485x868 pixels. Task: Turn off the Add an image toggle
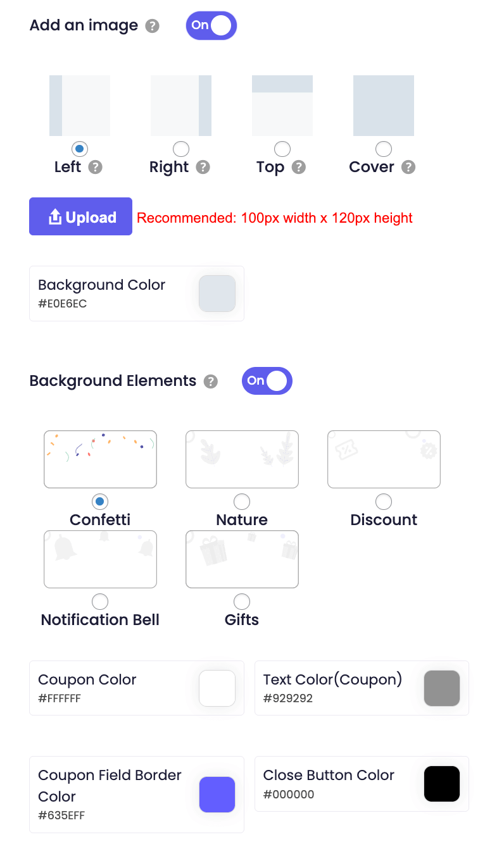(211, 26)
